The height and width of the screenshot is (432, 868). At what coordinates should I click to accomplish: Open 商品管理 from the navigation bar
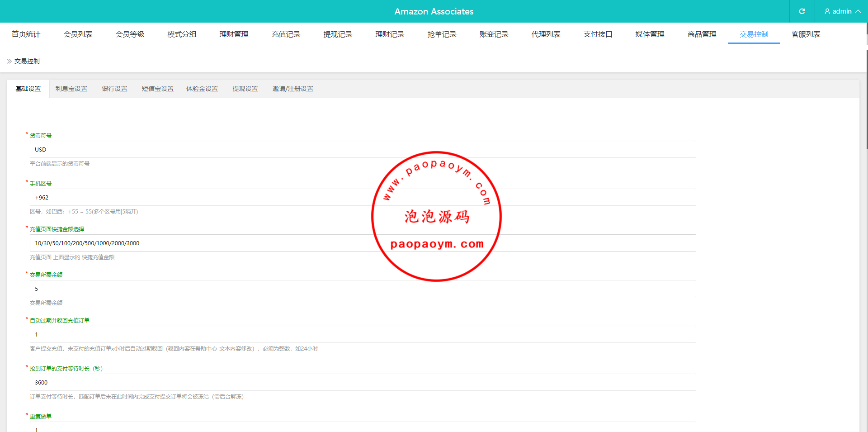702,34
